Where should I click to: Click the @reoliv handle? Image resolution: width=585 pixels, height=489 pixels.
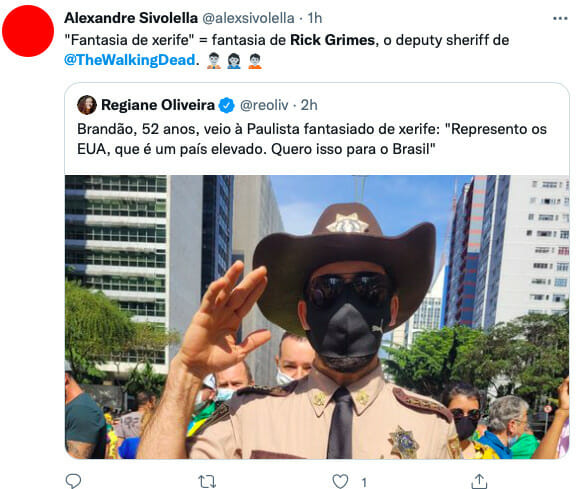[x=264, y=105]
